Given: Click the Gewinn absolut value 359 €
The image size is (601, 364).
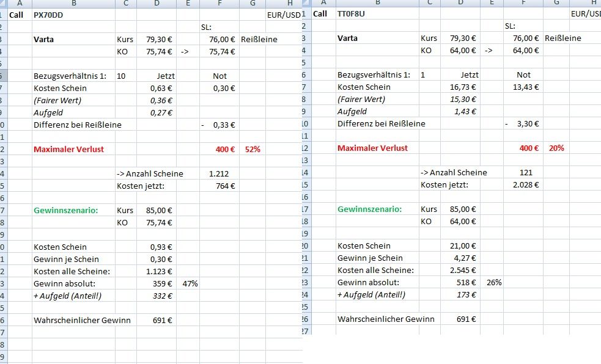Looking at the screenshot, I should (x=162, y=283).
